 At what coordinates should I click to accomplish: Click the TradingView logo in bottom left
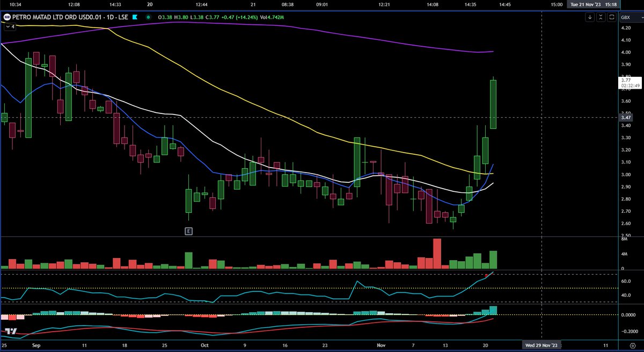pos(10,332)
